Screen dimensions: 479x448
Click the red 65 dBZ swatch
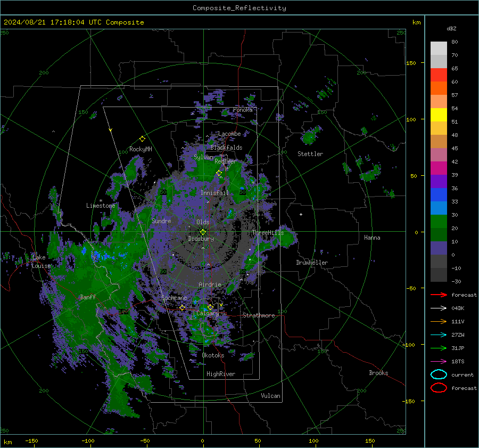coord(439,75)
